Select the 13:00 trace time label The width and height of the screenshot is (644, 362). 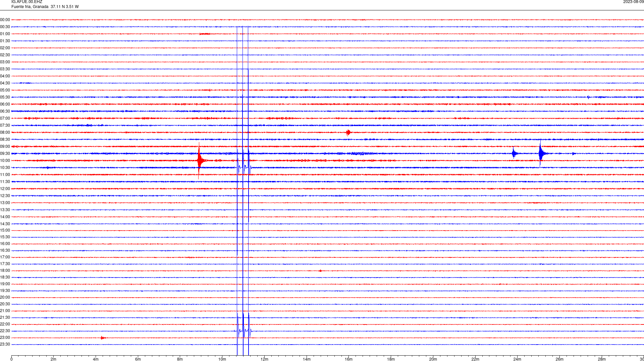pyautogui.click(x=5, y=203)
